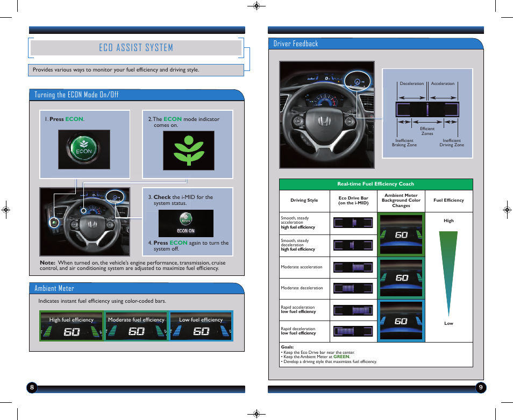
Task: Click the page number 8 badge
Action: 32,388
